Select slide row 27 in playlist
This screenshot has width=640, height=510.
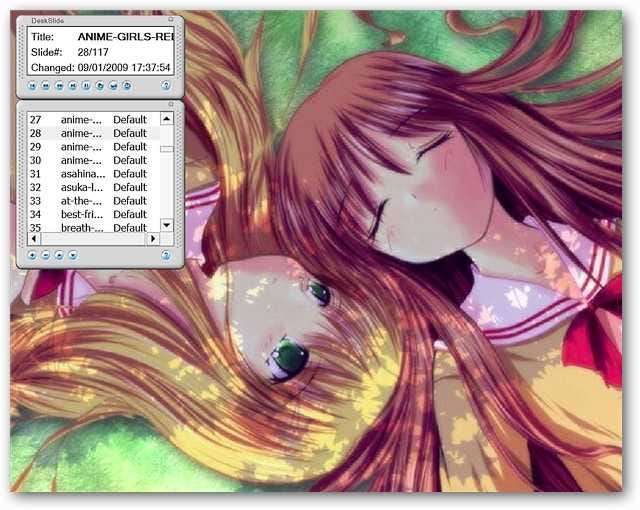pos(93,120)
